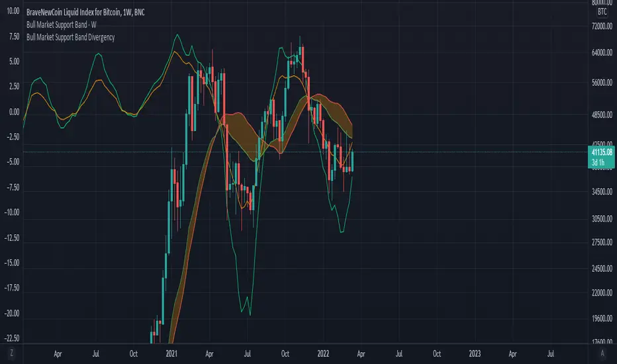Screen dimensions: 617x364
Task: Click the -10.00 left indicator scale value
Action: [x=11, y=212]
